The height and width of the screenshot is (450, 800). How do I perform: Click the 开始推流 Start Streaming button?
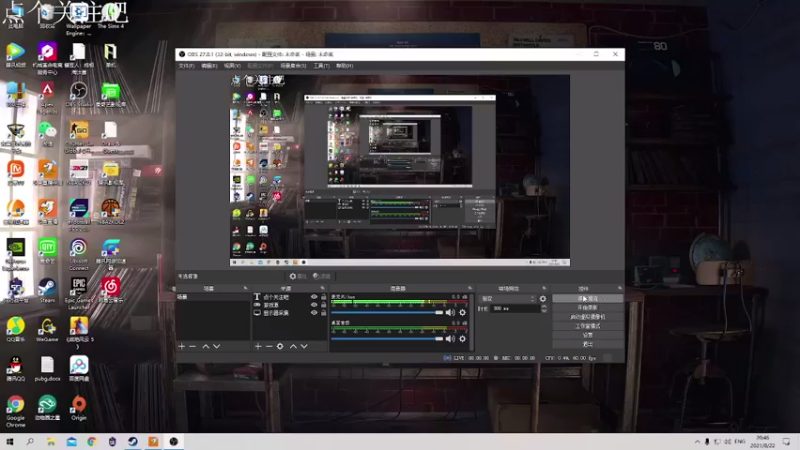click(587, 298)
